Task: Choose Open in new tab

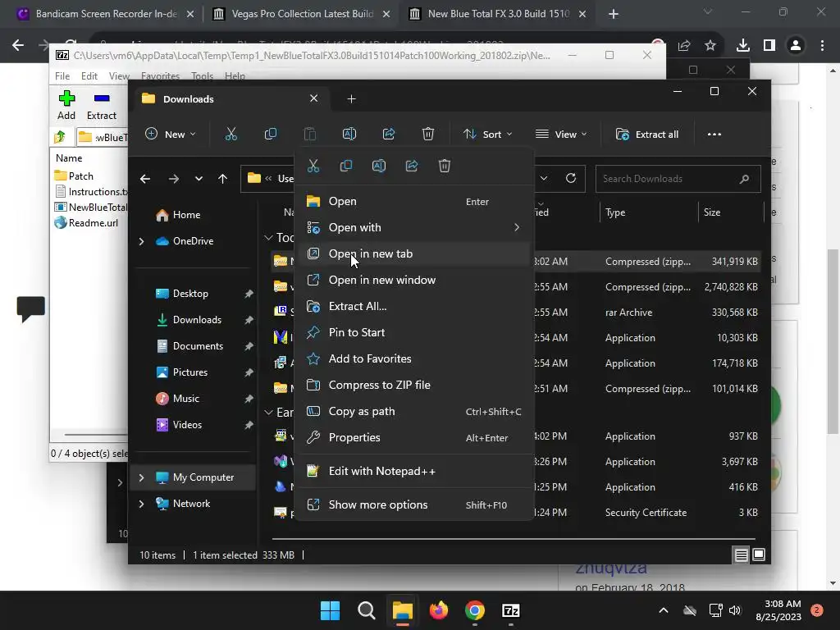Action: click(x=413, y=254)
